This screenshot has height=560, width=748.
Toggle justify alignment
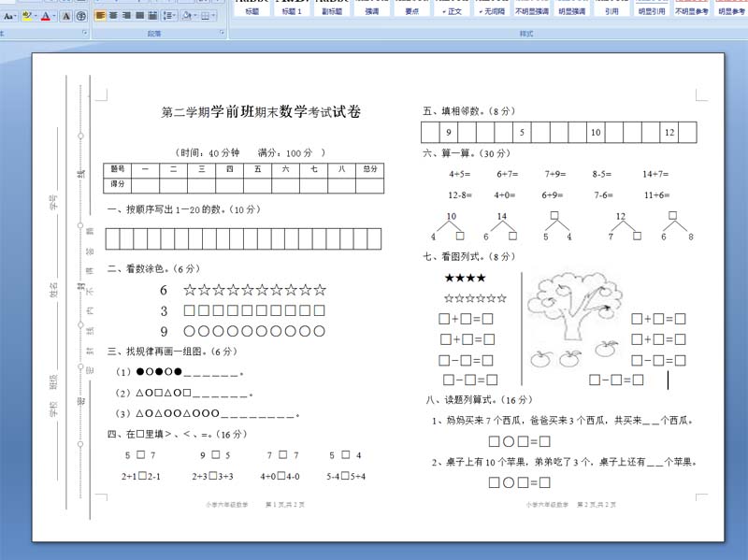pyautogui.click(x=139, y=16)
